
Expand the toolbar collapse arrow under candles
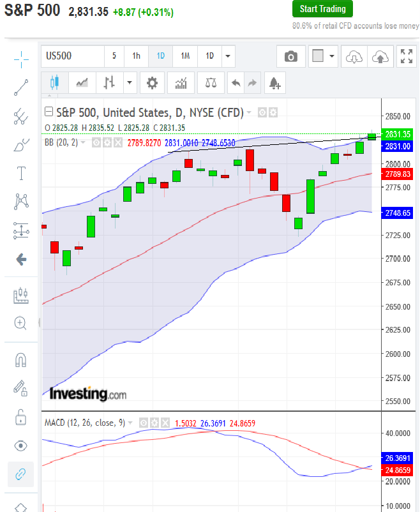[x=50, y=96]
